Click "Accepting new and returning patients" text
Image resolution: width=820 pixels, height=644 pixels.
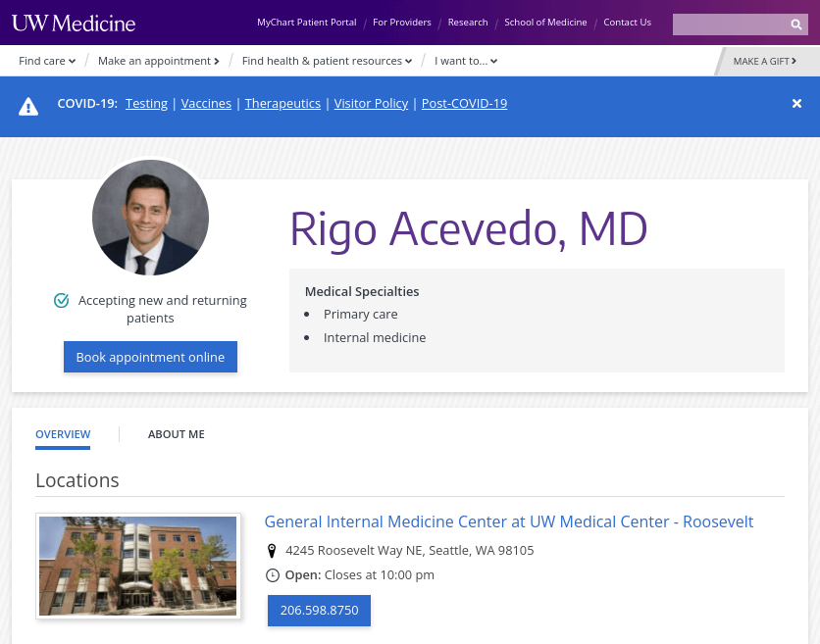pos(162,310)
